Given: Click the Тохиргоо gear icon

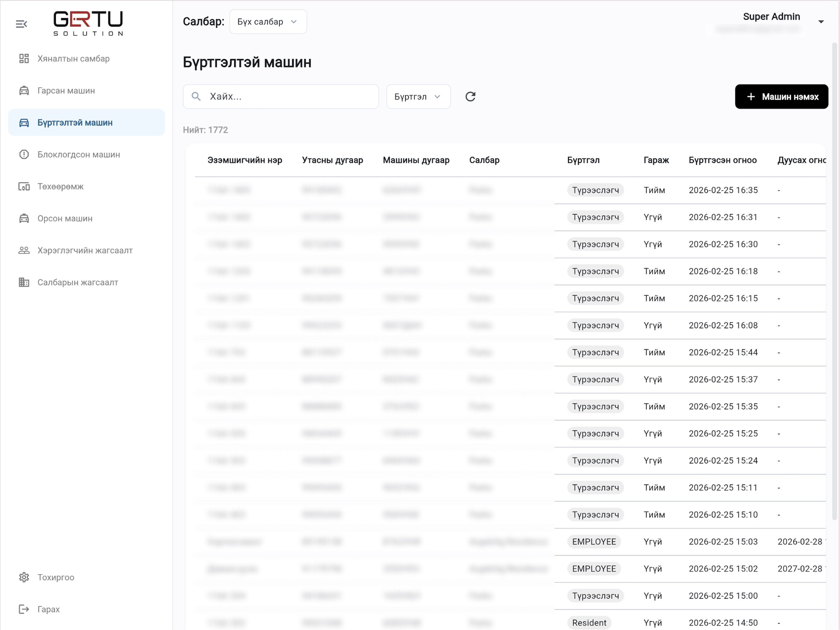Looking at the screenshot, I should 24,577.
